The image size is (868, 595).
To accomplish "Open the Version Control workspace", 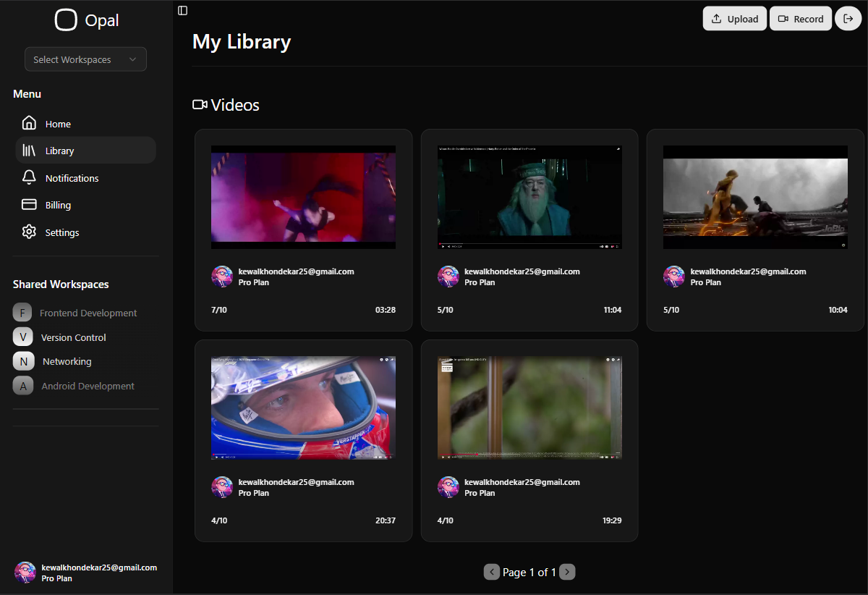I will click(85, 337).
